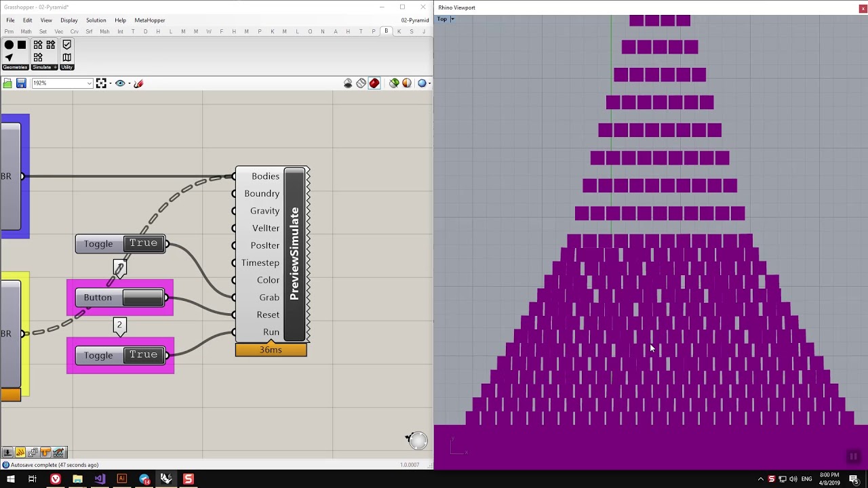Open the Display menu
868x488 pixels.
point(69,20)
